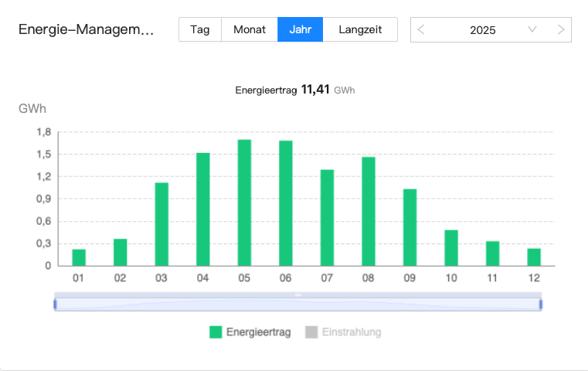Go to next year with right arrow
Viewport: 588px width, 371px height.
(561, 30)
